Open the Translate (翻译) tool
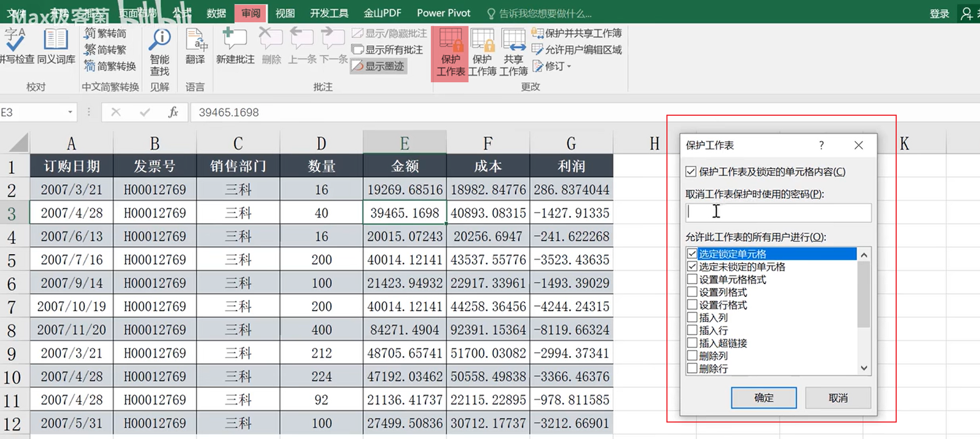Image resolution: width=980 pixels, height=439 pixels. 195,47
